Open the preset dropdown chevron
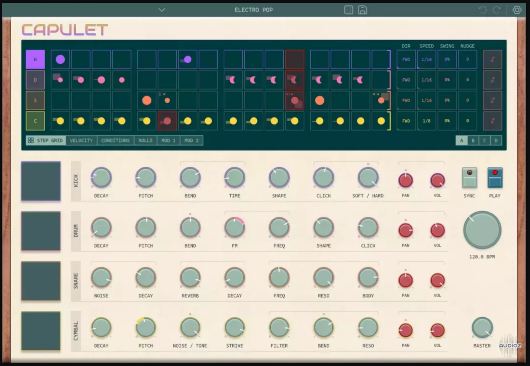 pyautogui.click(x=162, y=10)
